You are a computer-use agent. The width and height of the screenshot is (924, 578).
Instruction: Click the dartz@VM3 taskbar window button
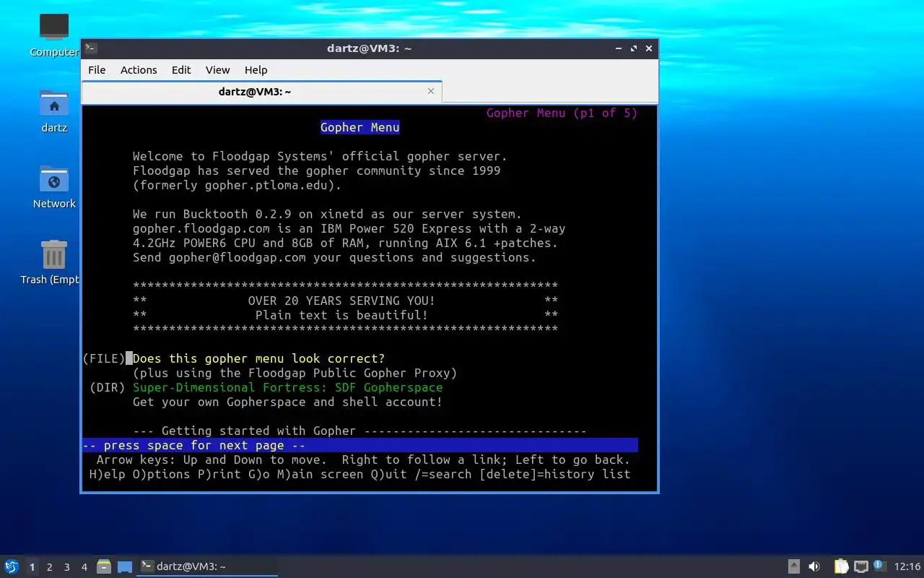[x=208, y=566]
